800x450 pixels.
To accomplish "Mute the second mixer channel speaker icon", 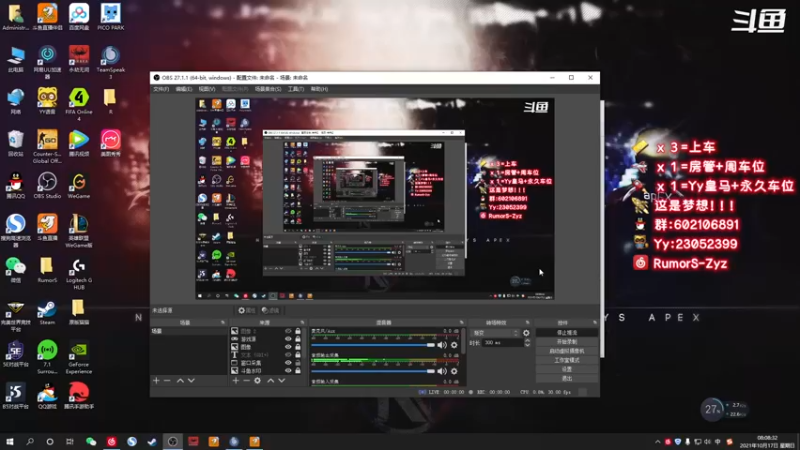I will click(x=442, y=371).
